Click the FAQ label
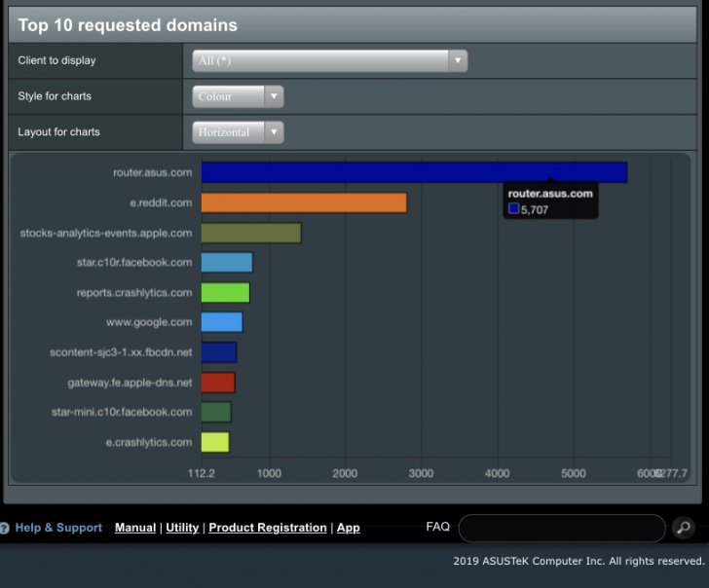 pos(437,527)
